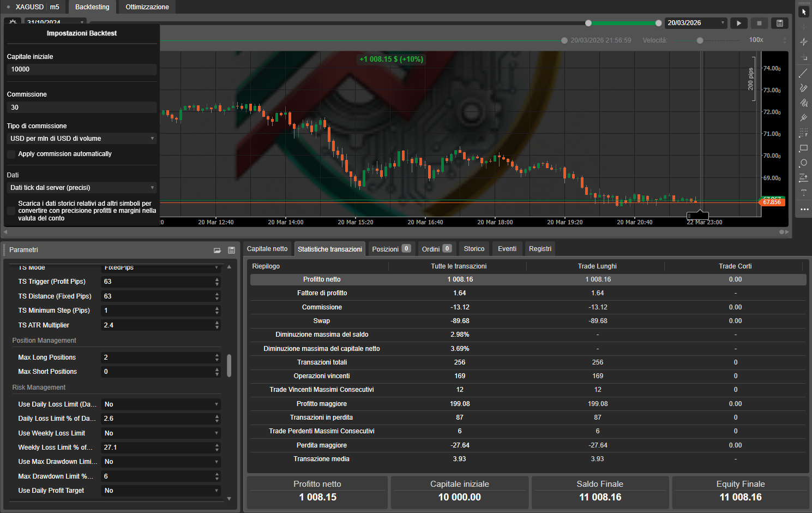Open the Dati tick dal server dropdown
812x513 pixels.
[x=81, y=187]
